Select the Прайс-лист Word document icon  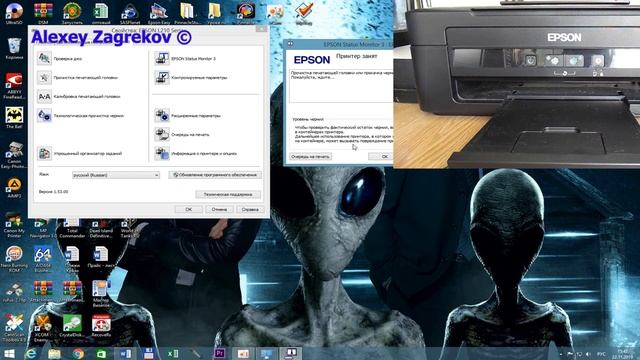[x=101, y=257]
